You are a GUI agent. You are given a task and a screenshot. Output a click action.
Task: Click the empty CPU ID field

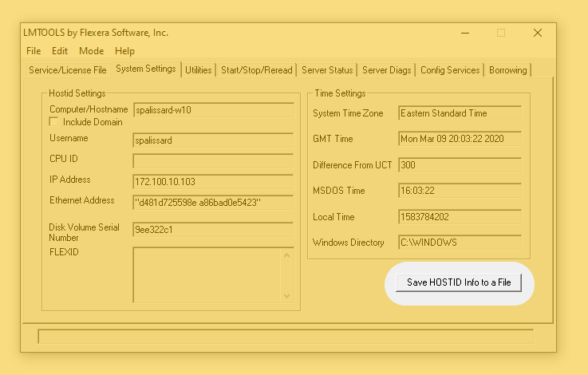[x=213, y=161]
